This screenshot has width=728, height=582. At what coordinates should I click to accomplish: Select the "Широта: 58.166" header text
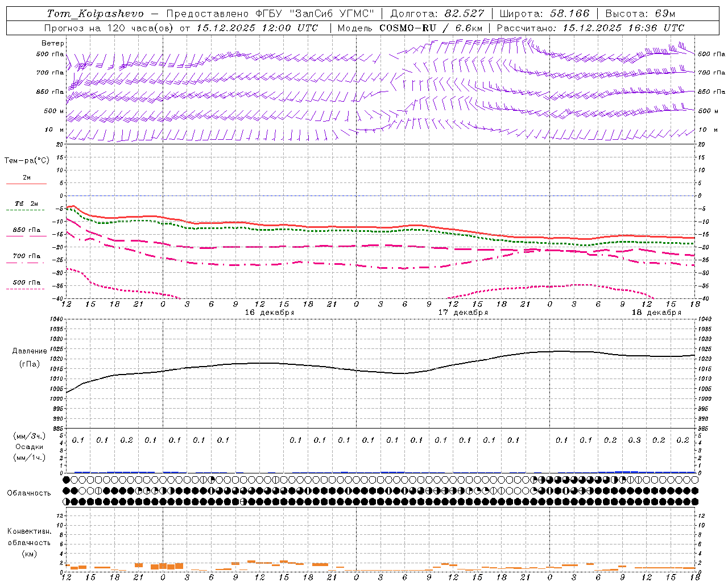[544, 14]
